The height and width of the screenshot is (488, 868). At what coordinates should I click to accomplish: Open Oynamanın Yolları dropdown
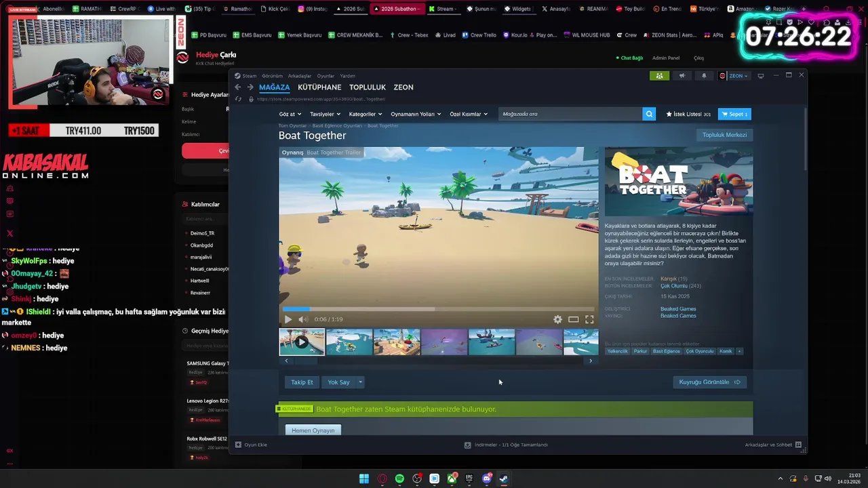coord(416,114)
